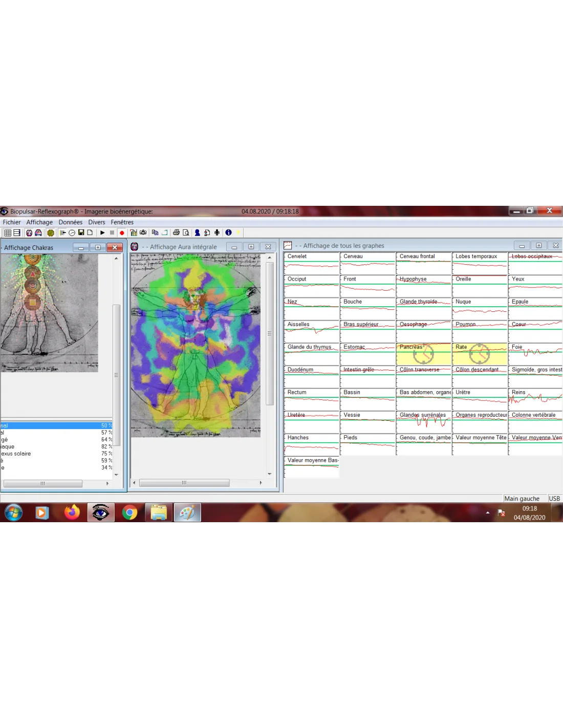563x728 pixels.
Task: Click the Aura window scroll-down arrow
Action: click(270, 474)
